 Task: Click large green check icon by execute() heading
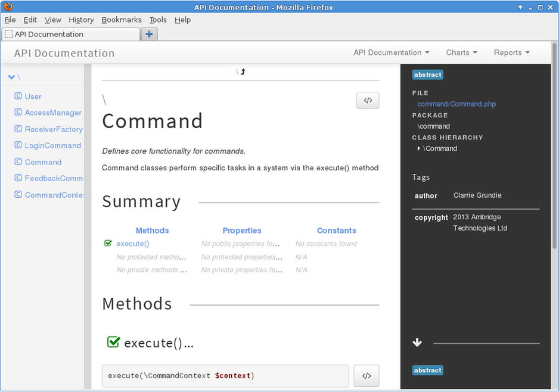click(x=113, y=342)
